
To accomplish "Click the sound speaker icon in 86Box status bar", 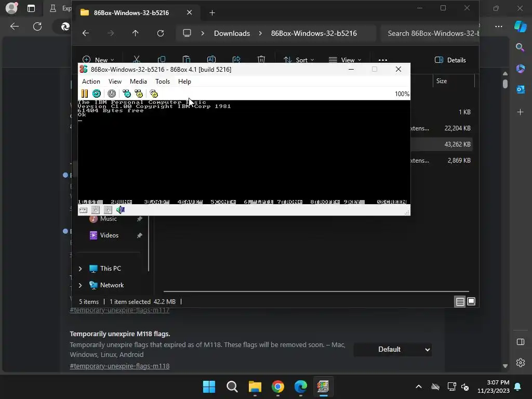I will [121, 210].
